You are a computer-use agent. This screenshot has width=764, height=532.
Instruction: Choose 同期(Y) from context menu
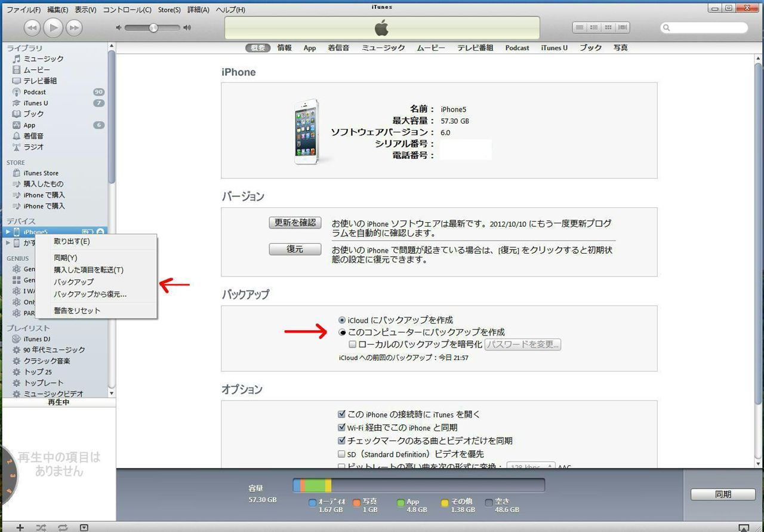(x=96, y=258)
